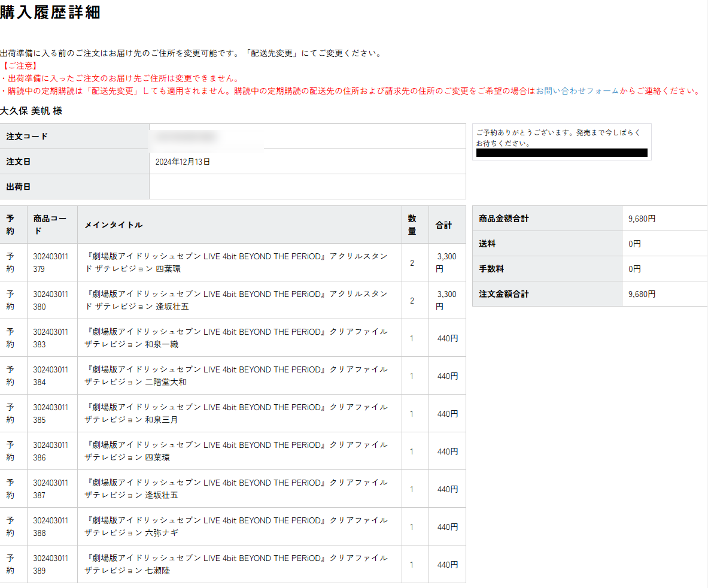The height and width of the screenshot is (588, 708).
Task: Select product code 302403011386
Action: [50, 451]
